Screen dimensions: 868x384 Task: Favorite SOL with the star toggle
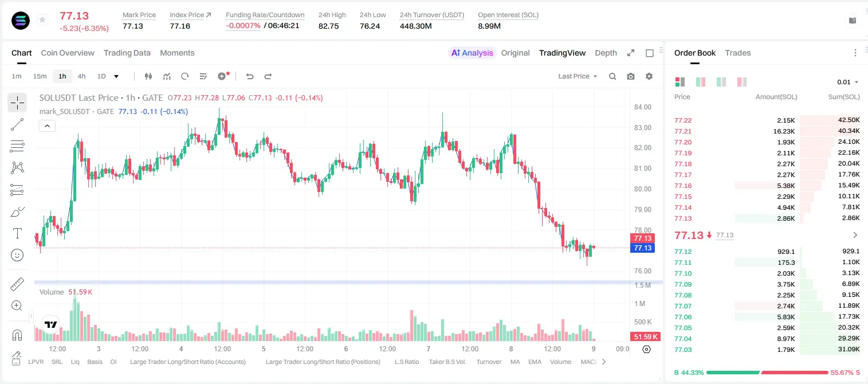point(42,20)
